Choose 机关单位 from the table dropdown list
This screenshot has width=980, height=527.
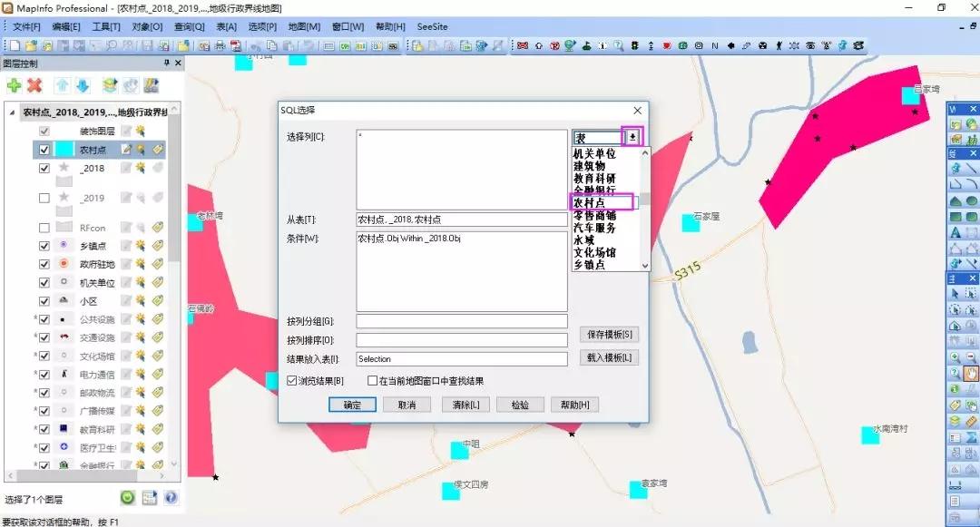tap(594, 153)
